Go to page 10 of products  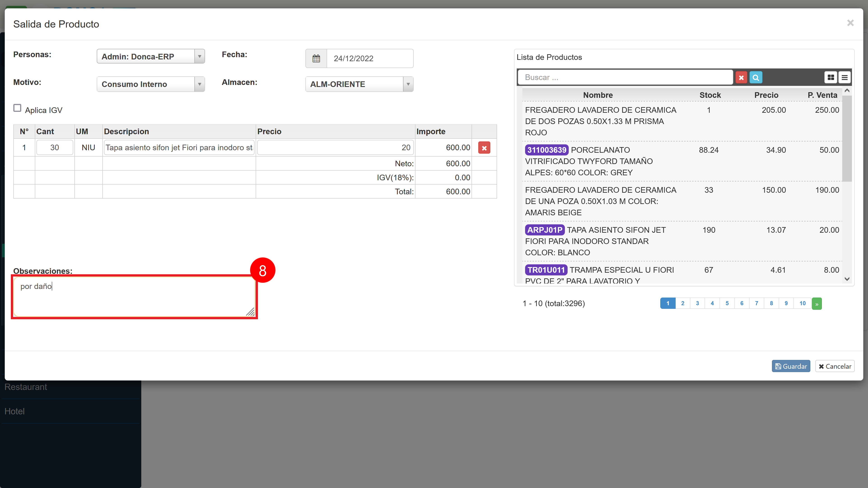(x=803, y=303)
